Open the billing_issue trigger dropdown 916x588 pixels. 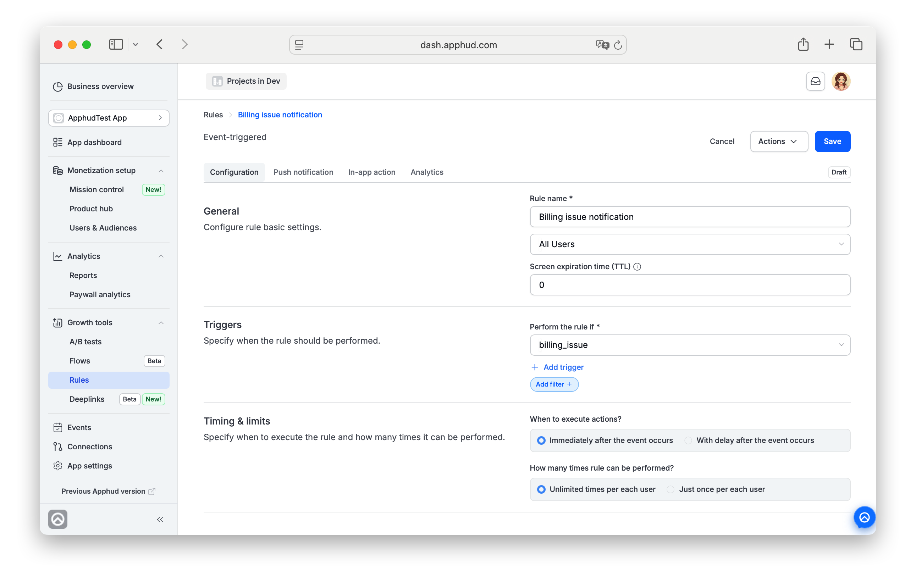[690, 345]
